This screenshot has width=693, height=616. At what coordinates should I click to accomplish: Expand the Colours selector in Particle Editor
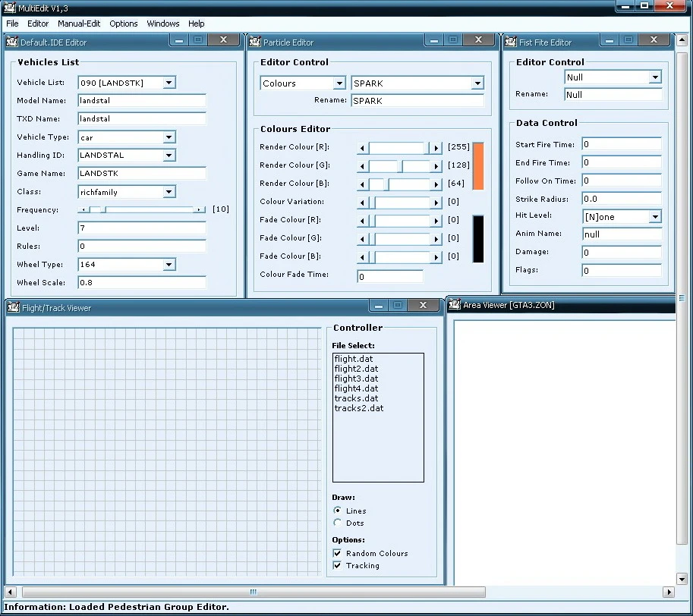coord(339,83)
